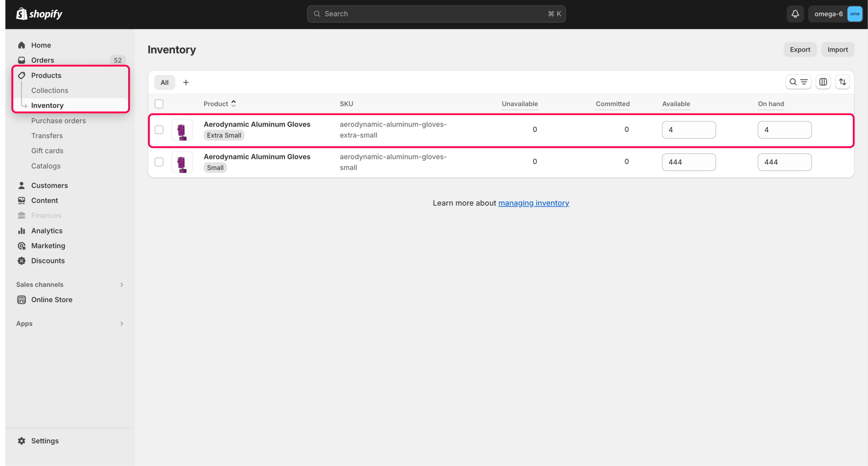Viewport: 868px width, 466px height.
Task: Check the Extra Small gloves row checkbox
Action: [x=159, y=130]
